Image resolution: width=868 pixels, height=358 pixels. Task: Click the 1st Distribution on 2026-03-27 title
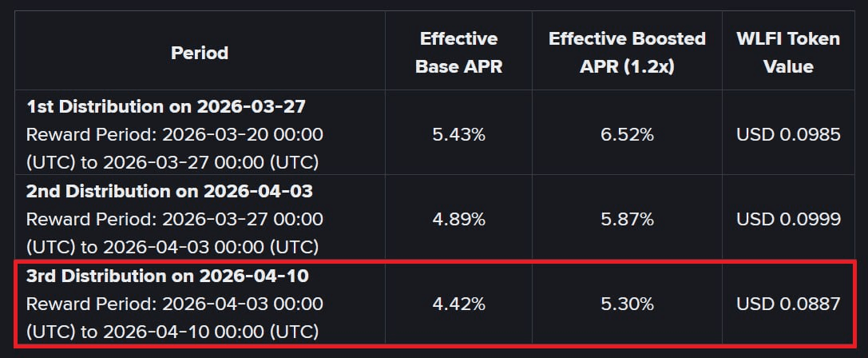pyautogui.click(x=166, y=106)
